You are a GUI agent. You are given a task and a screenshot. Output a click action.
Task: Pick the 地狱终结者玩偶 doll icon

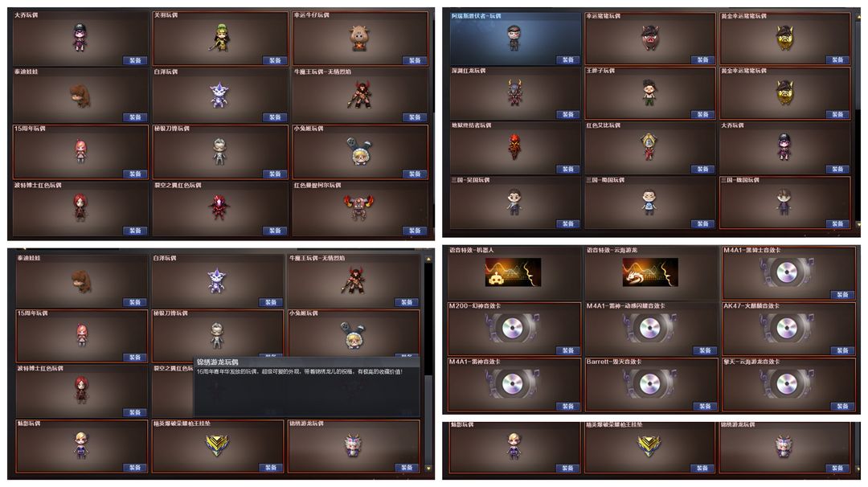coord(514,146)
